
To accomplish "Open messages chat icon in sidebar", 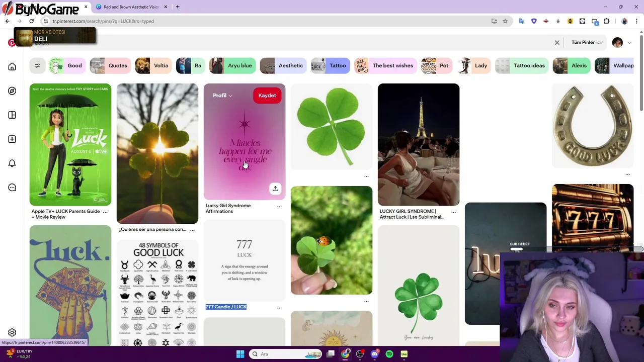I will pyautogui.click(x=12, y=188).
